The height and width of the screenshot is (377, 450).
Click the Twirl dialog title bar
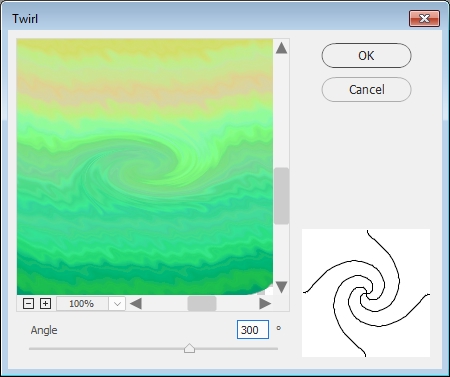(207, 18)
